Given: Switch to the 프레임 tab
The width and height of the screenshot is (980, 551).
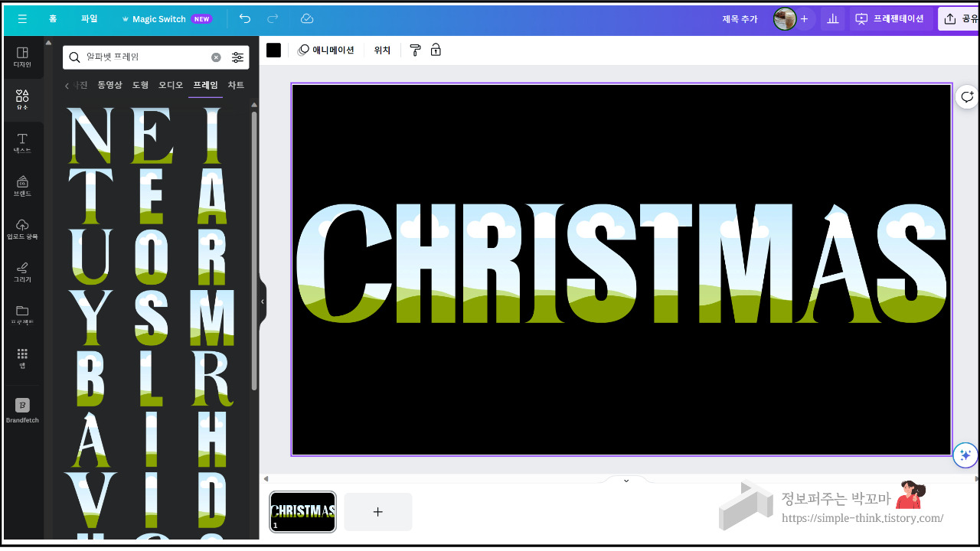Looking at the screenshot, I should coord(205,85).
